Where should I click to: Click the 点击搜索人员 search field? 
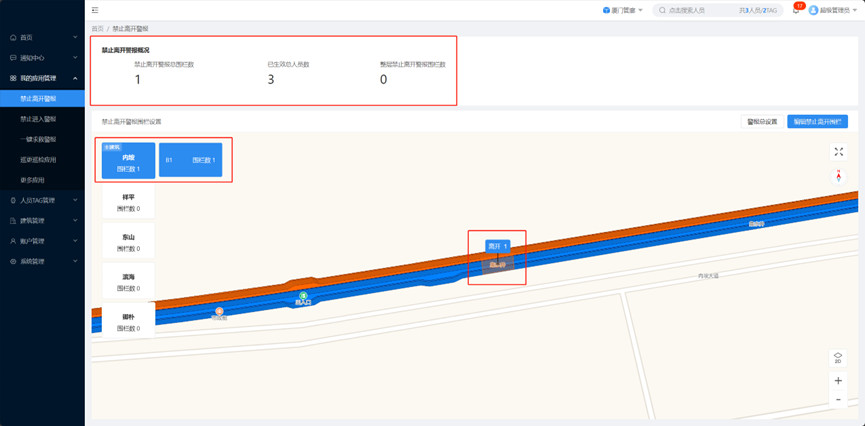(700, 10)
